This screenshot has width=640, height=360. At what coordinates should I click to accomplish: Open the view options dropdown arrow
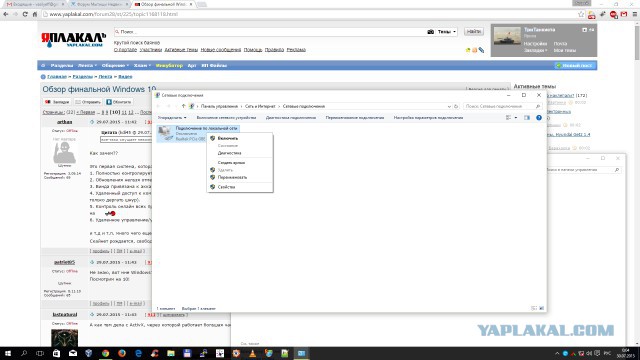[516, 118]
